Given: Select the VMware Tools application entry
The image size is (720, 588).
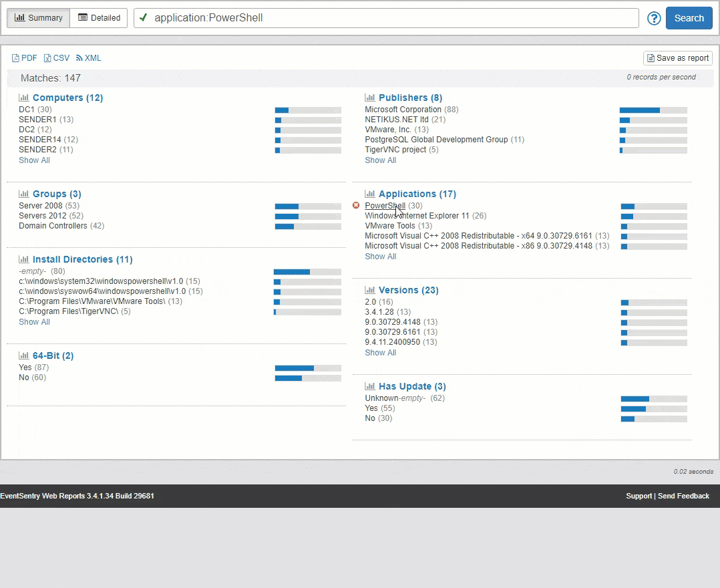Looking at the screenshot, I should 390,226.
